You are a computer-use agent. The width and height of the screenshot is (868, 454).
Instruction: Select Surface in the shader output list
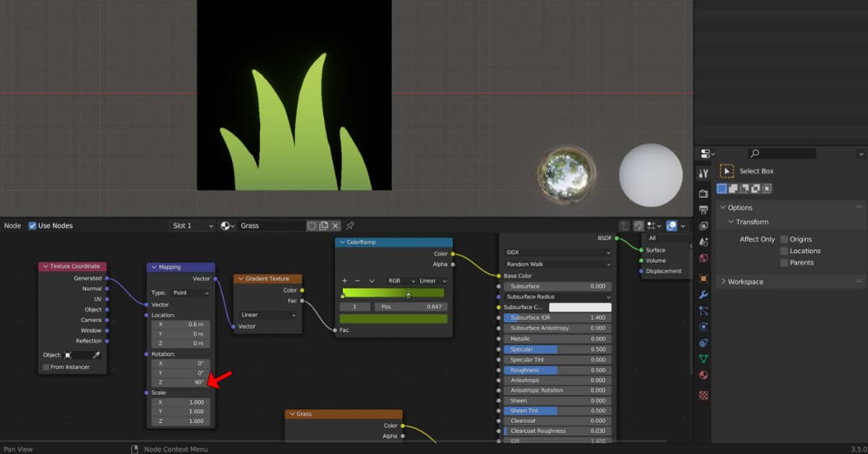click(x=655, y=250)
